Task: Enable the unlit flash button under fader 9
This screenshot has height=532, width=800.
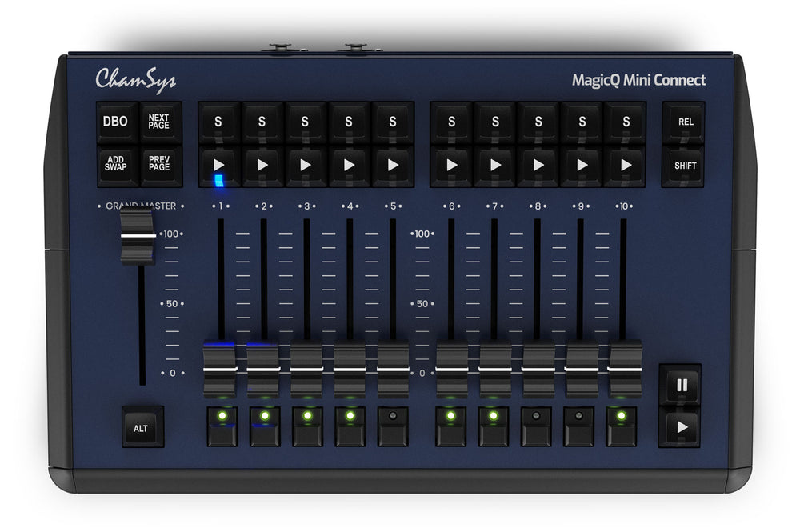Action: (579, 426)
